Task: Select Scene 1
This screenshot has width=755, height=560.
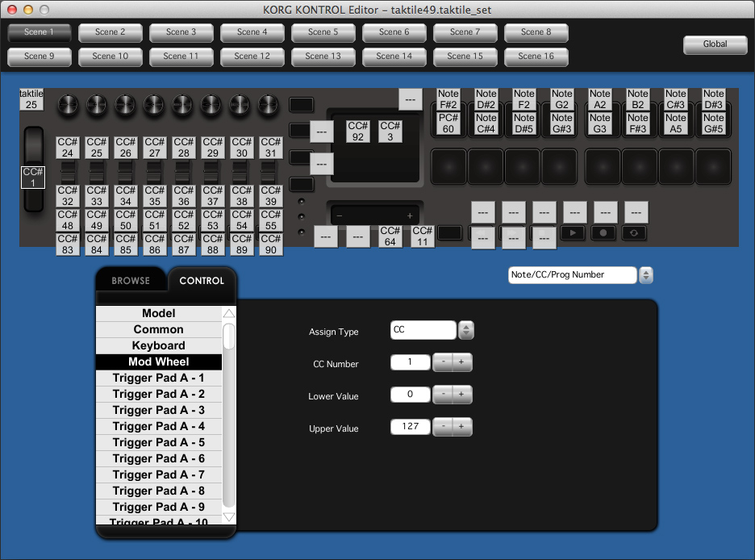Action: 39,32
